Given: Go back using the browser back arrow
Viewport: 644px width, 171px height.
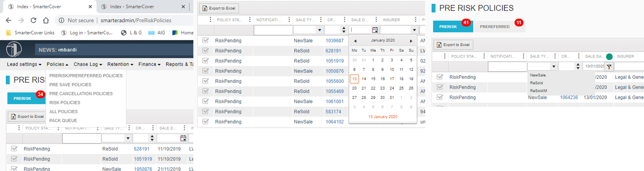Looking at the screenshot, I should click(9, 20).
